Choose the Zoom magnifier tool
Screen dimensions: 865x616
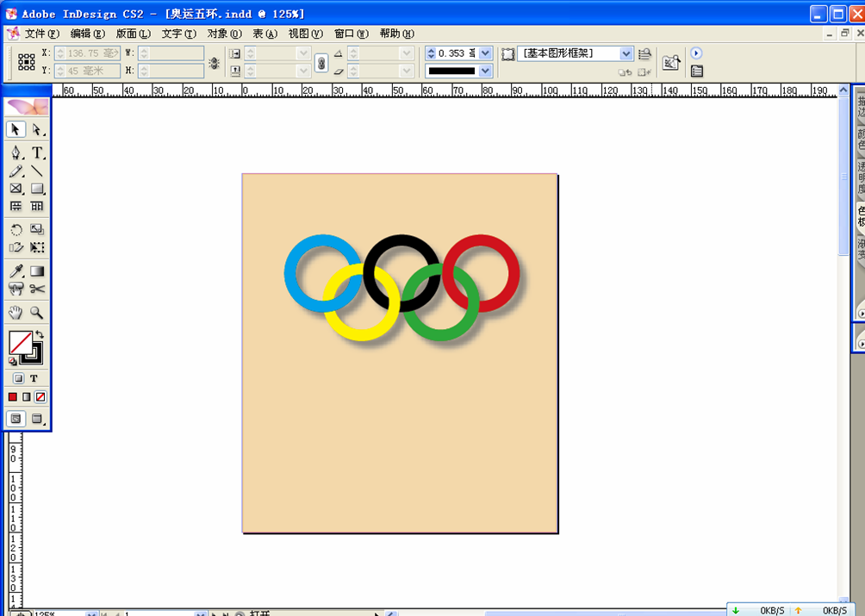pos(37,313)
